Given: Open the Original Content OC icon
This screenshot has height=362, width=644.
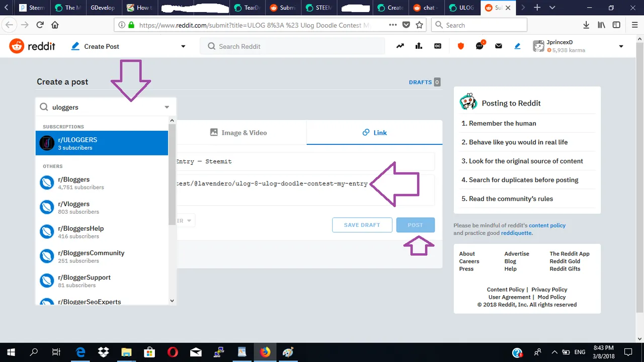Looking at the screenshot, I should coord(438,46).
